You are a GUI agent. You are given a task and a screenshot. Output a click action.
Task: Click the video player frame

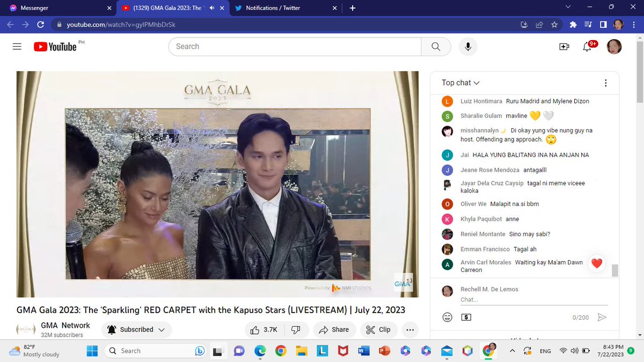pos(217,184)
